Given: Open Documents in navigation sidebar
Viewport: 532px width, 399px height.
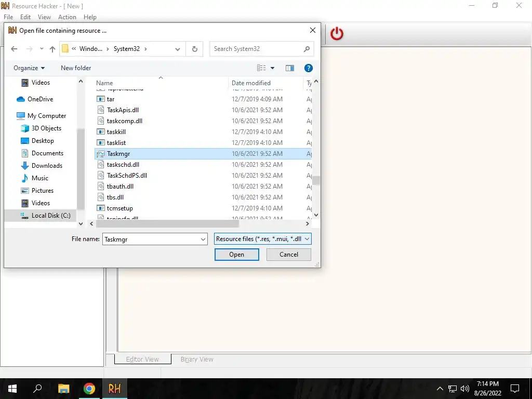Looking at the screenshot, I should (42, 153).
